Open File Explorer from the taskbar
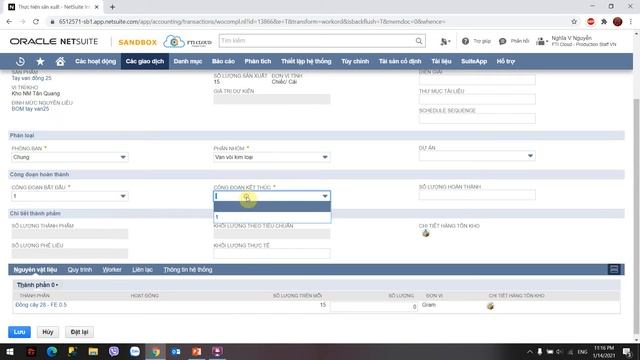 point(93,351)
